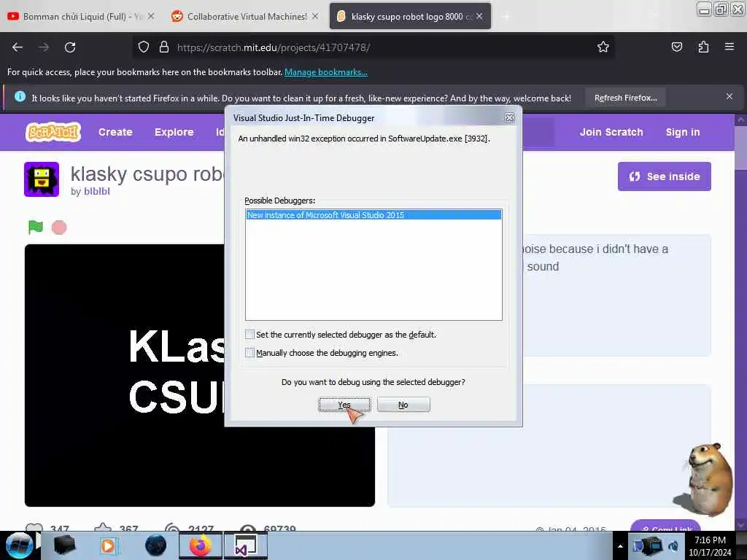Close the Just-In-Time Debugger dialog
The width and height of the screenshot is (747, 560).
(x=509, y=117)
